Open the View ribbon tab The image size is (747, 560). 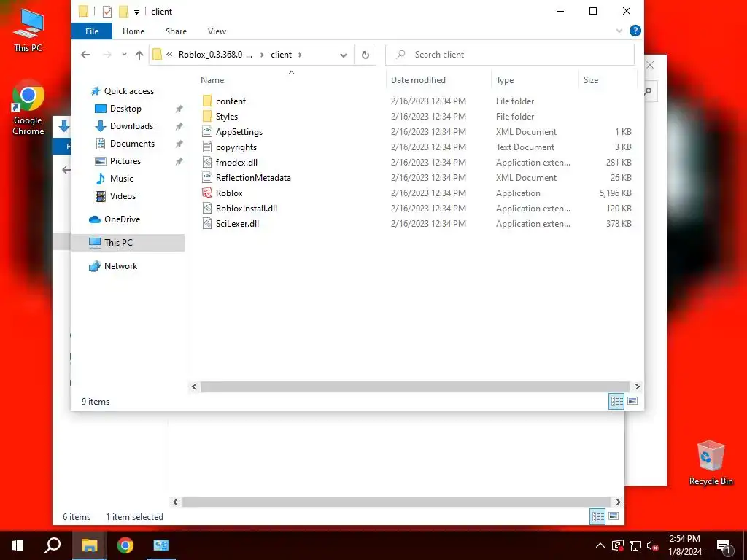coord(217,31)
